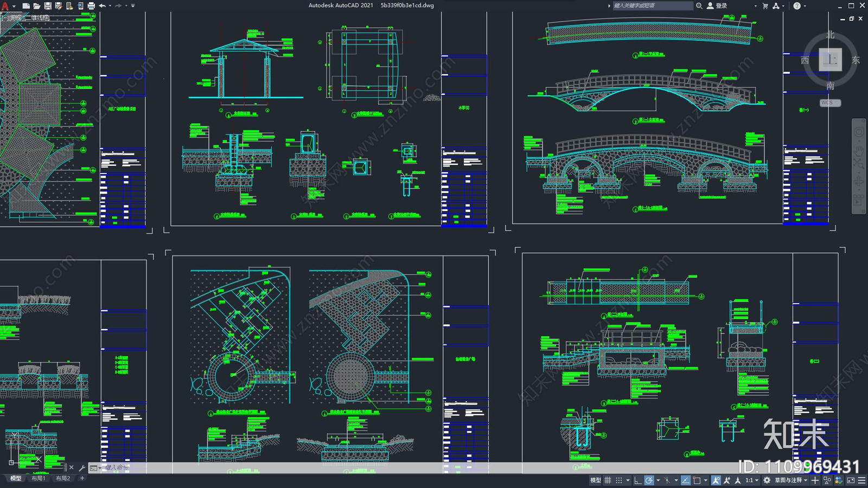Expand object snap settings dropdown
The width and height of the screenshot is (868, 488).
706,480
